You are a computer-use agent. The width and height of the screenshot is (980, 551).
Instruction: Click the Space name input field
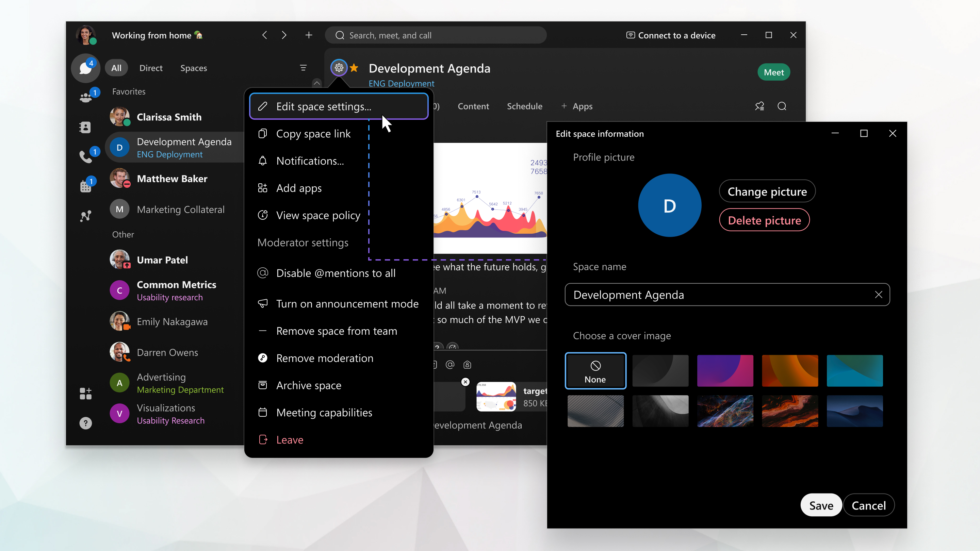(727, 295)
